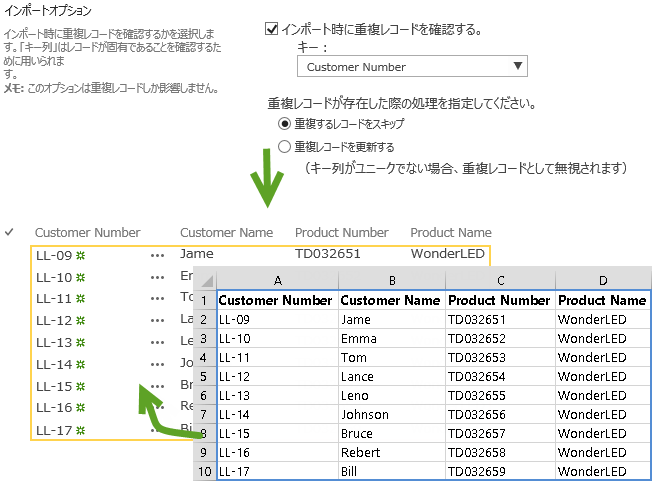Click Excel cell containing Bruce
The width and height of the screenshot is (652, 482).
392,434
